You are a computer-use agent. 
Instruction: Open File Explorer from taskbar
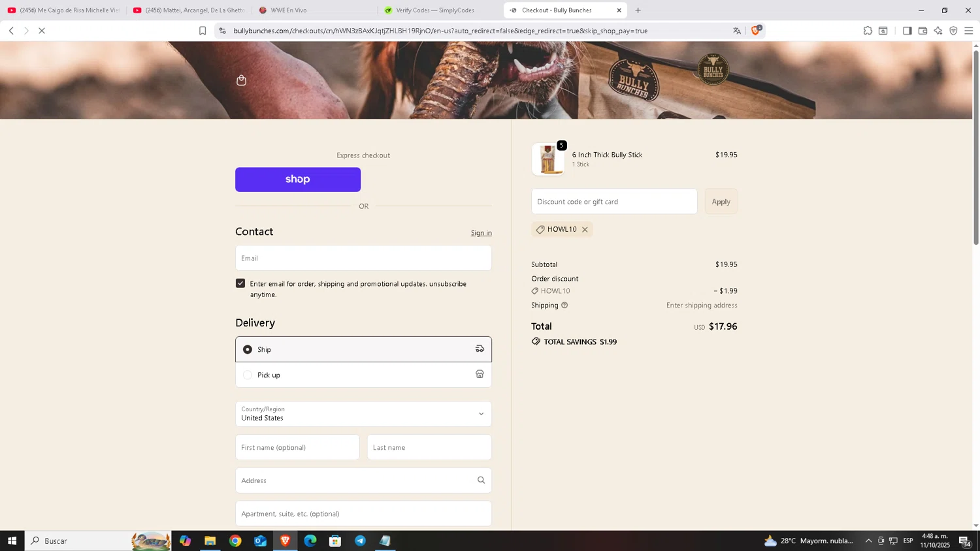tap(210, 541)
